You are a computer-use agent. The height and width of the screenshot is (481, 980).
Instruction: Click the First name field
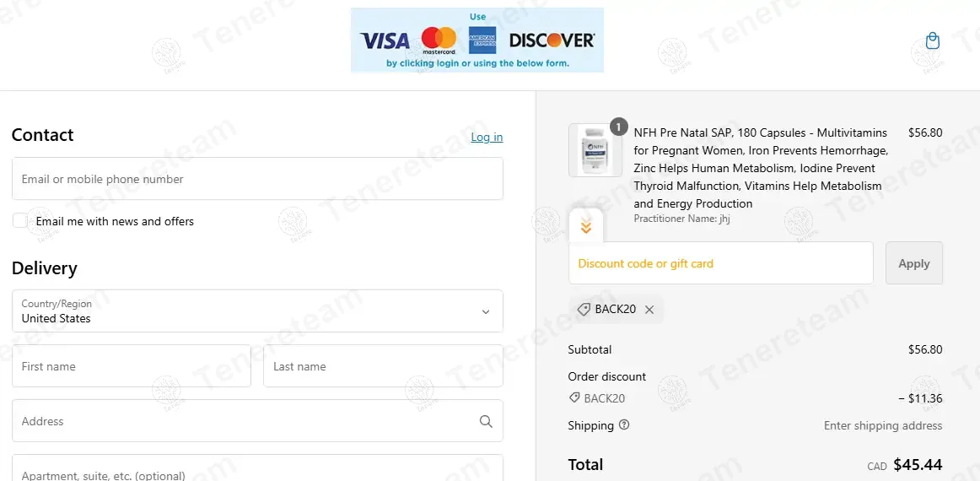[132, 366]
